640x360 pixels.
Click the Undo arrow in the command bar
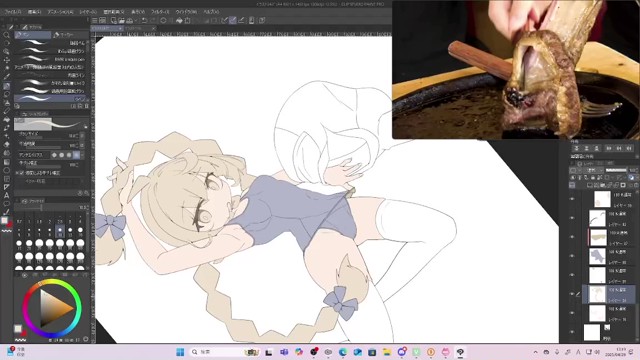[144, 20]
